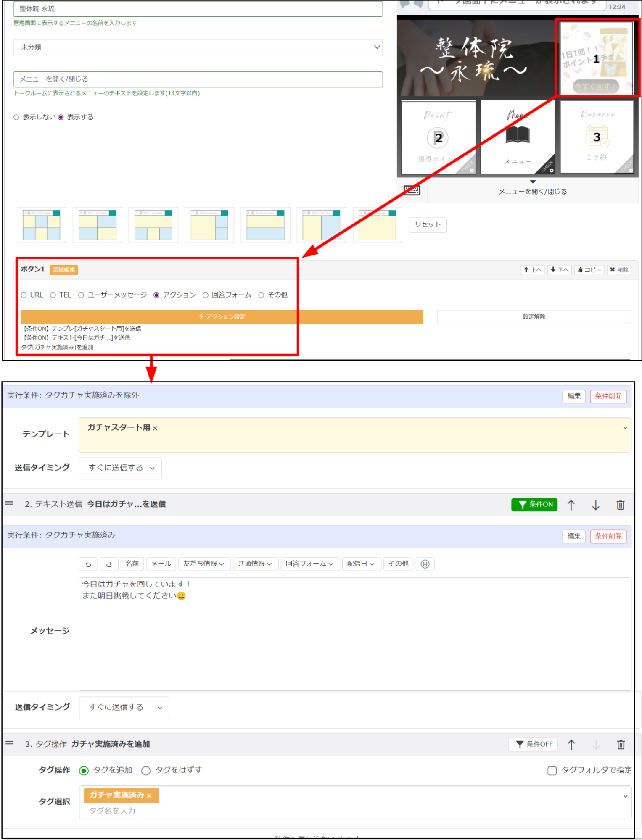
Task: Click 編集 for ガチャ実施済みを除外 condition
Action: coord(574,396)
